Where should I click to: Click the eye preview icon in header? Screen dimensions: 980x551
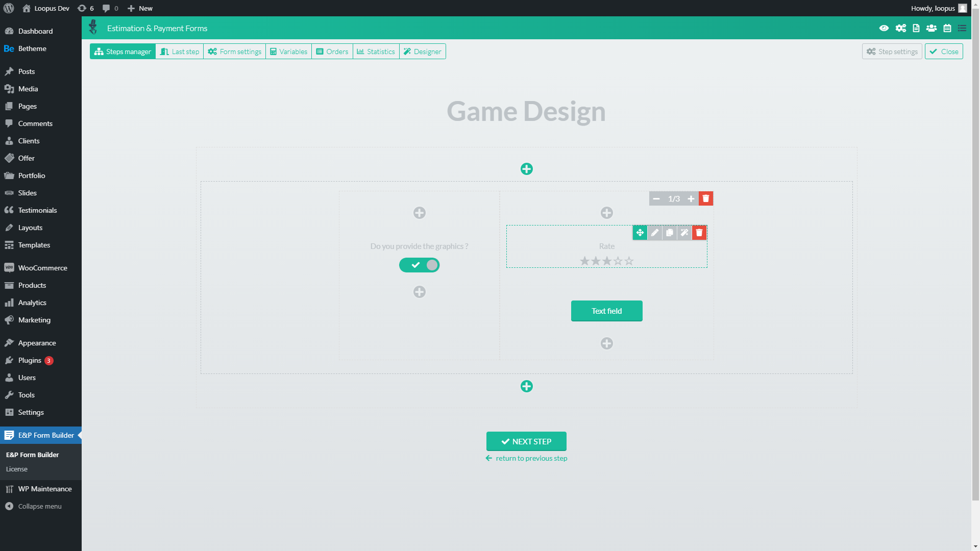coord(884,28)
